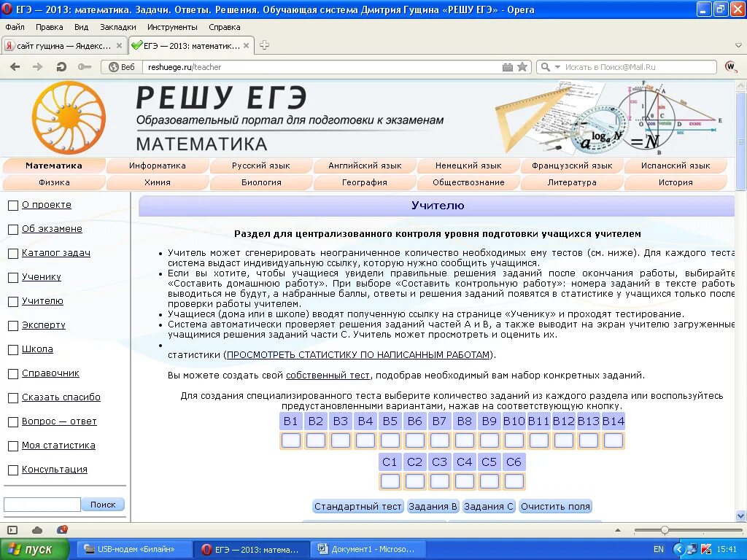Open the zoom view arrow in status bar
747x560 pixels.
(618, 530)
